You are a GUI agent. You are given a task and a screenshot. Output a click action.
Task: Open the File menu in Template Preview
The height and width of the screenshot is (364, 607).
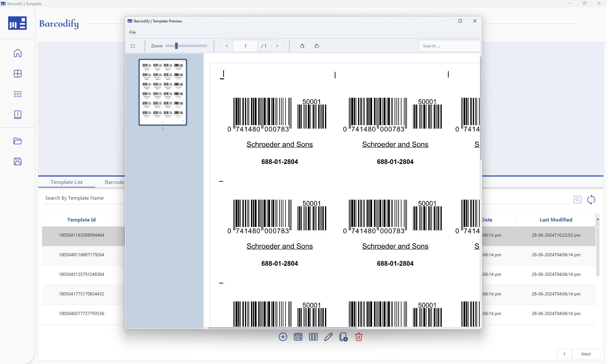[x=132, y=32]
